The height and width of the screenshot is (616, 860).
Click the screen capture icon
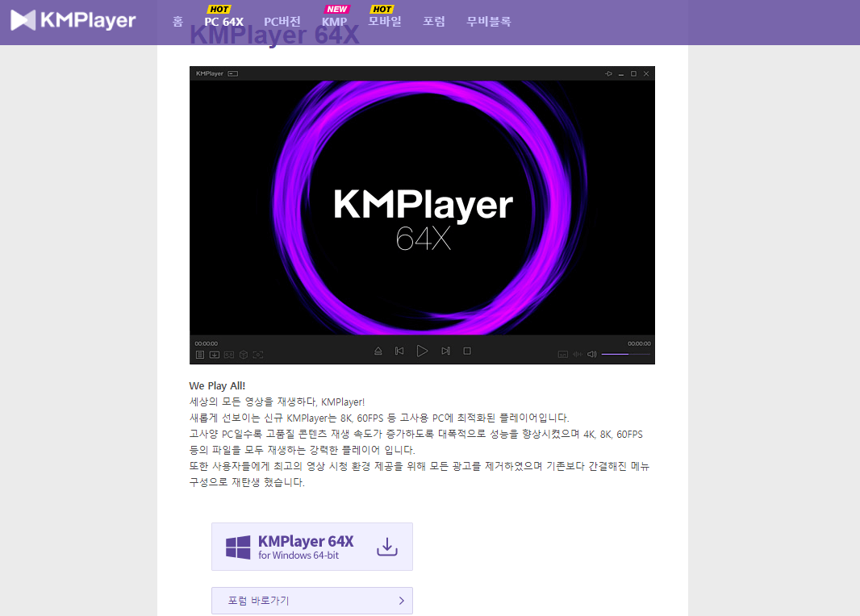[x=258, y=355]
